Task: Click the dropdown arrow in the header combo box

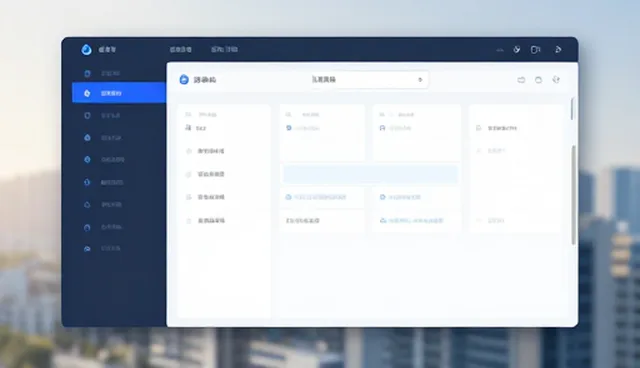Action: [420, 80]
